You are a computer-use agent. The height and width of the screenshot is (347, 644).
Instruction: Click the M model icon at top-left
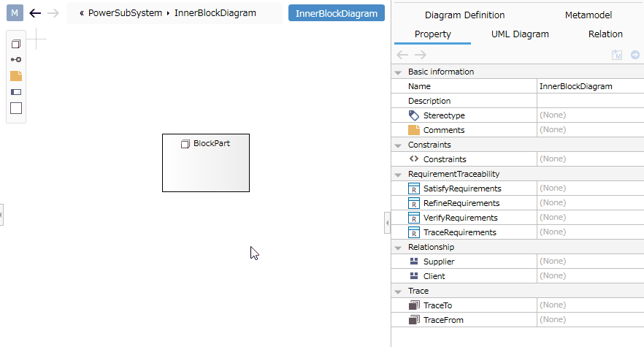click(x=15, y=13)
